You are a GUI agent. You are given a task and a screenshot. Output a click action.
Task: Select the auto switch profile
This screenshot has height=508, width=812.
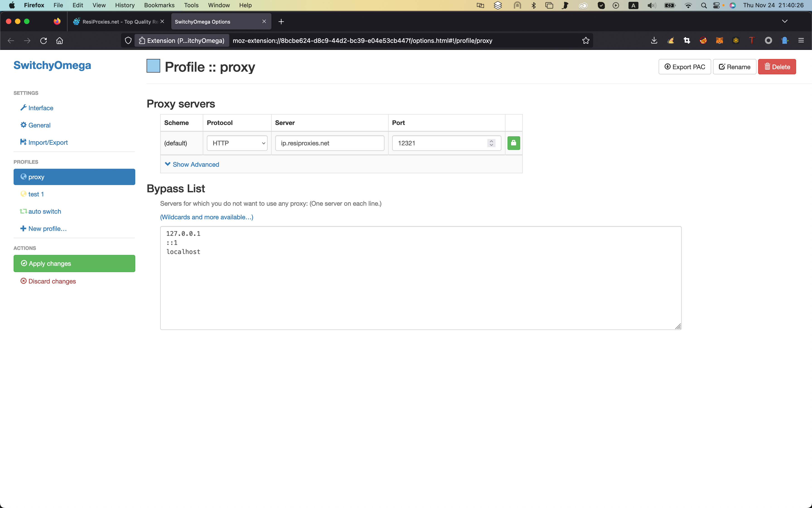coord(41,211)
